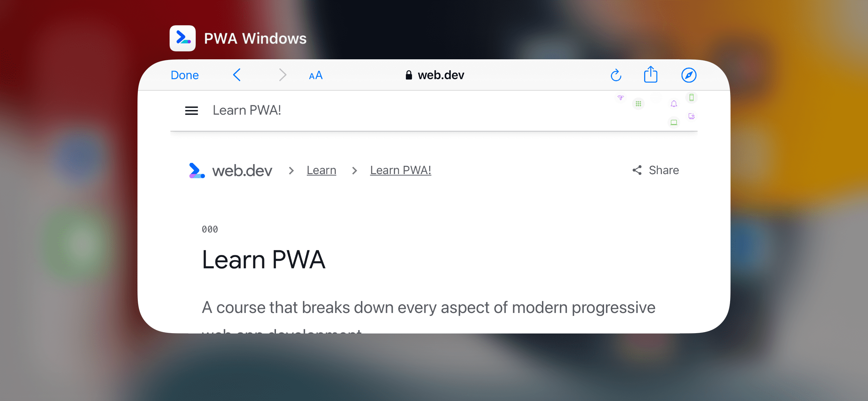Click the hamburger menu icon on page

[x=193, y=110]
